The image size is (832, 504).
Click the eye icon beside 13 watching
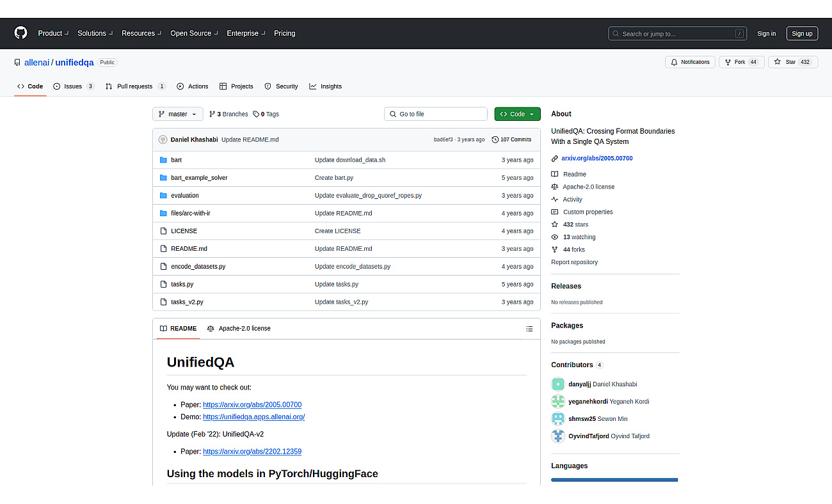coord(555,237)
